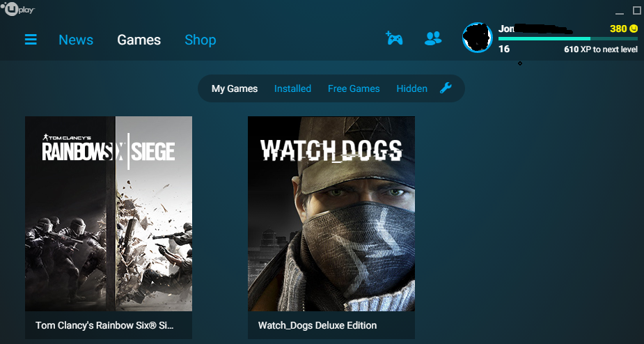Open the add game controller icon
This screenshot has width=644, height=344.
click(394, 38)
